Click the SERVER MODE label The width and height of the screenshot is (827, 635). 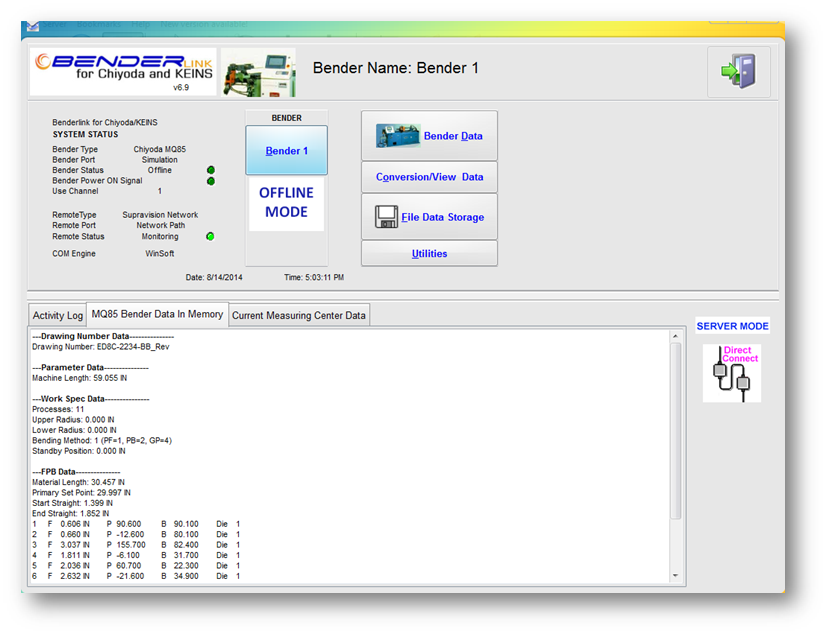(732, 326)
